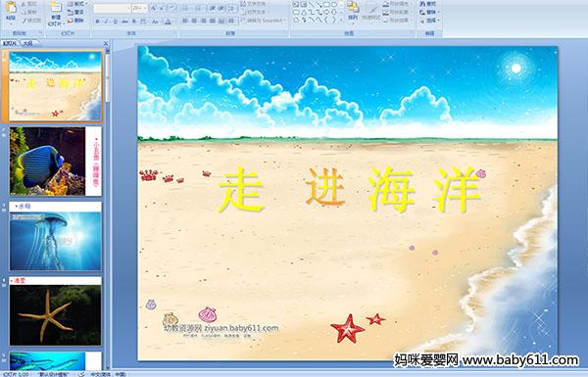The image size is (588, 377).
Task: Click the Paste clipboard icon
Action: click(11, 10)
